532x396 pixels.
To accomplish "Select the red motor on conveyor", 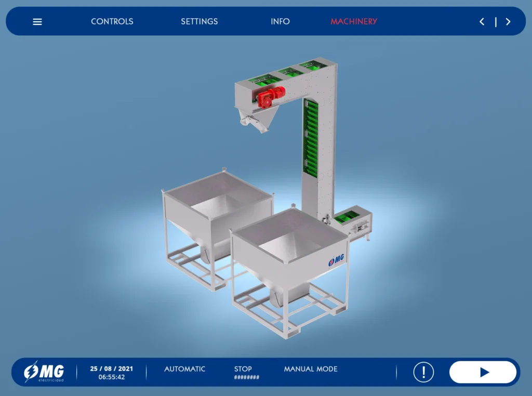I will coord(270,97).
